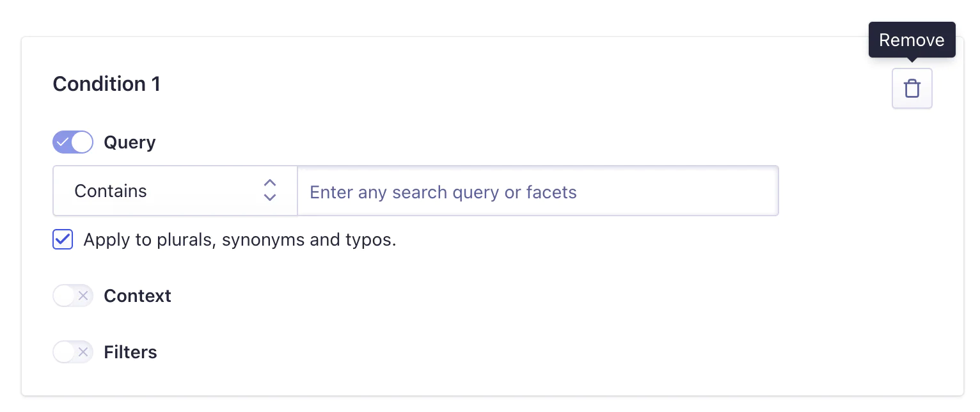Enable the Context toggle

point(73,296)
